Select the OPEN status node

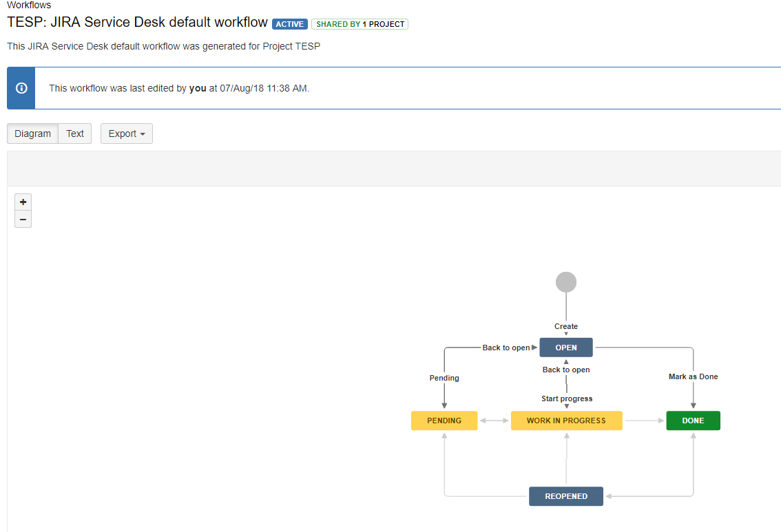pos(565,347)
